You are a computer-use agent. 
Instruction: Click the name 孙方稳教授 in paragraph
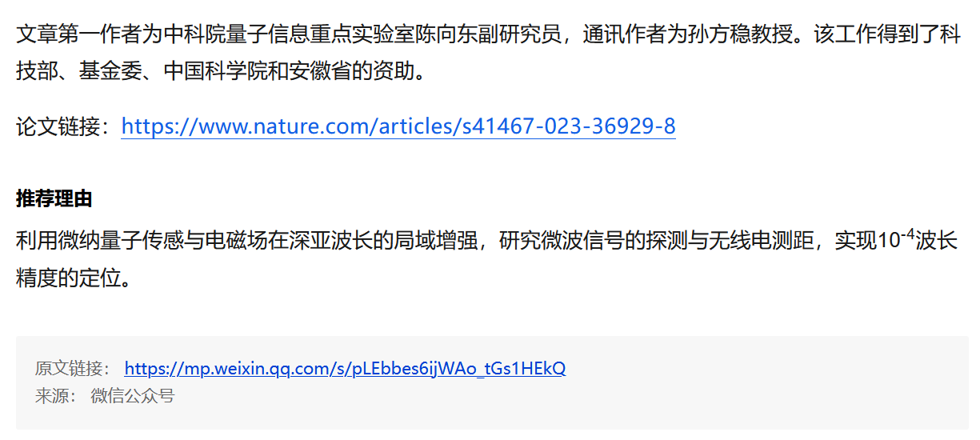[x=742, y=35]
